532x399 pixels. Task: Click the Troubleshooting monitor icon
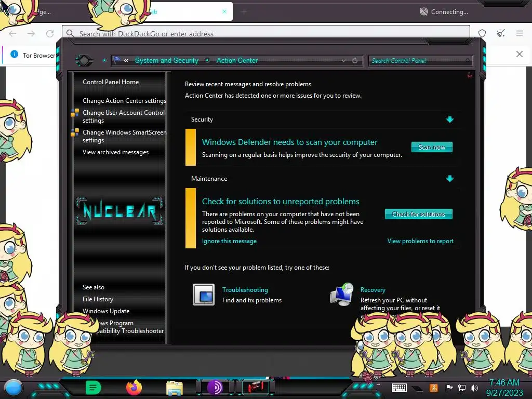pyautogui.click(x=204, y=295)
